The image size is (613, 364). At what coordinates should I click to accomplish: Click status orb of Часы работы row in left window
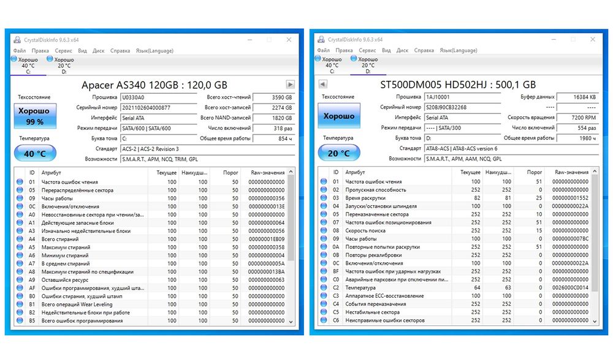tap(20, 198)
